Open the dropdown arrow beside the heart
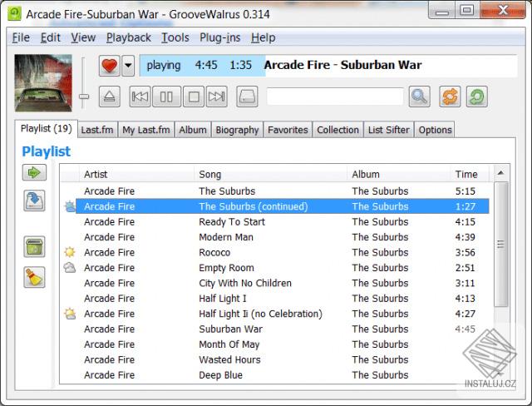The width and height of the screenshot is (532, 406). [128, 65]
